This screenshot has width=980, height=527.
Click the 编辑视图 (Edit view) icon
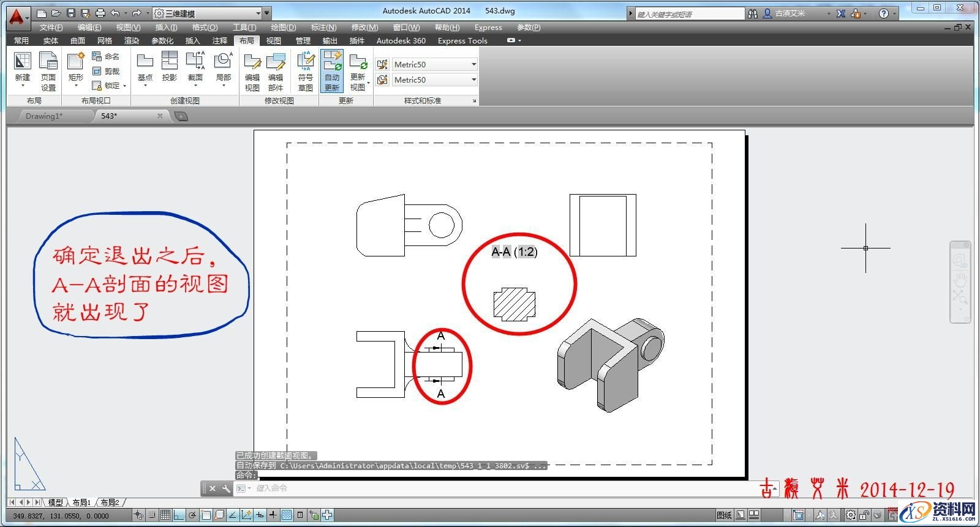[x=252, y=72]
